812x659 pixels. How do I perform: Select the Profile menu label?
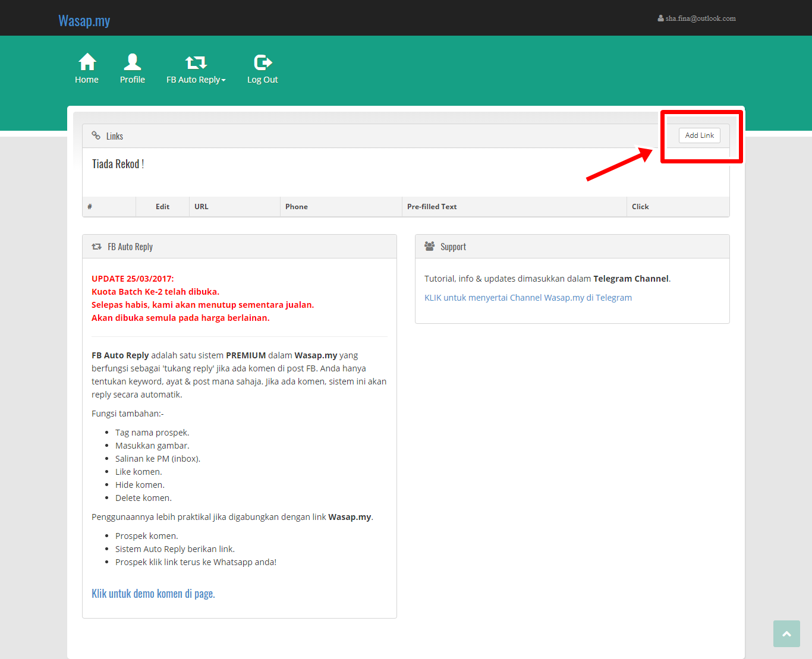pos(133,80)
